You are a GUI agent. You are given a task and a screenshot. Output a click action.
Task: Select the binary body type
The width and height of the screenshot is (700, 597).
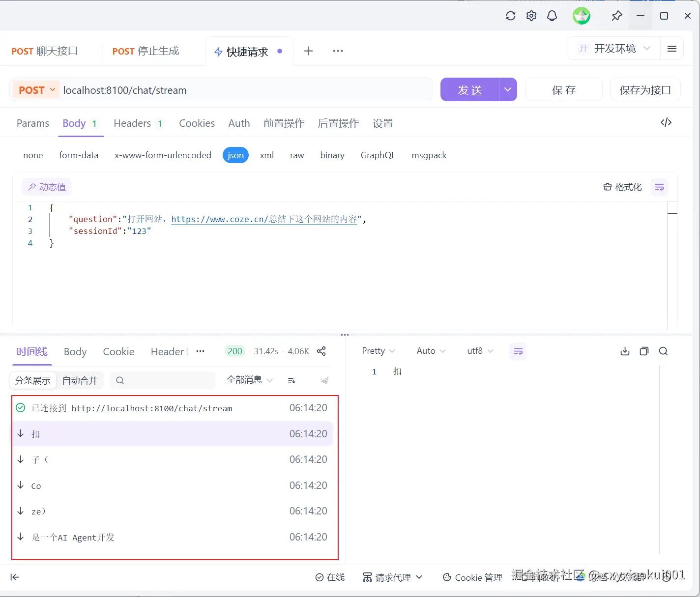332,155
